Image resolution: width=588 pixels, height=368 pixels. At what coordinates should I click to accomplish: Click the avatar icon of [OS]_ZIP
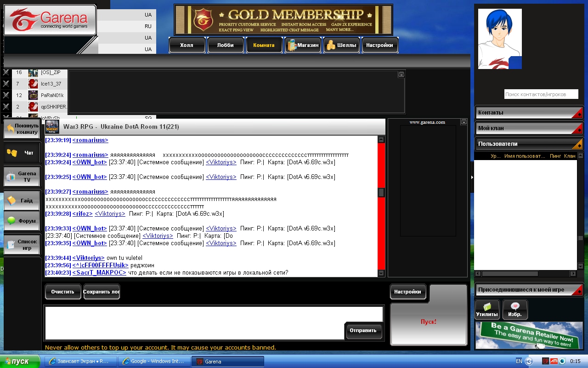click(x=33, y=73)
